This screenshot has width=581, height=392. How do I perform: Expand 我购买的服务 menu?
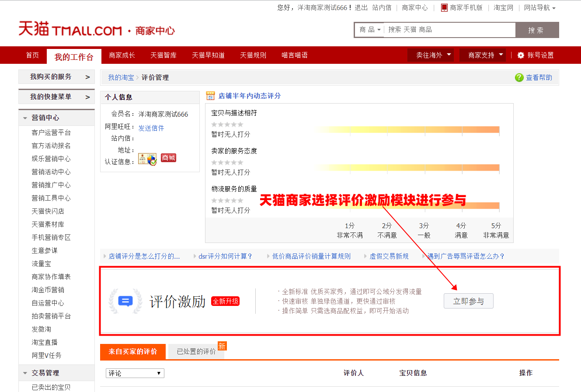pos(56,77)
